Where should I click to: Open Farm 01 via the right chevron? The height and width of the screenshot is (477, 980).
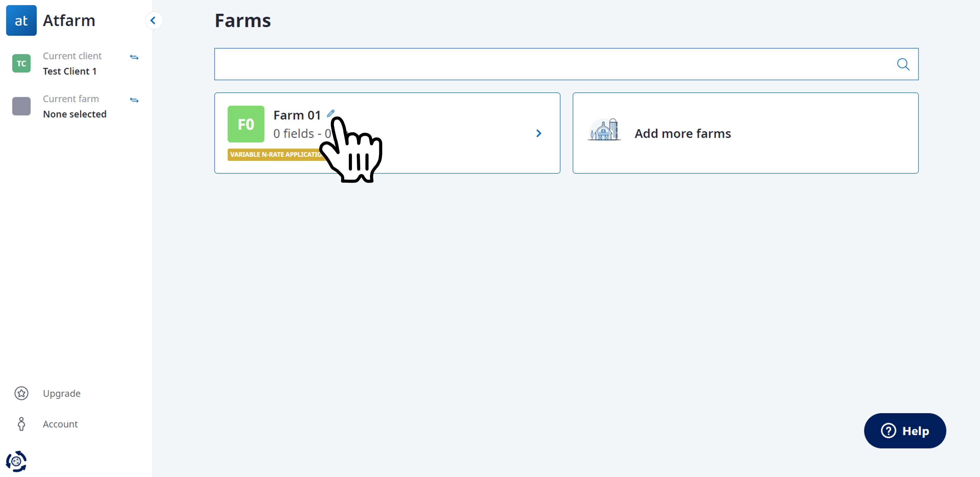[x=539, y=134]
